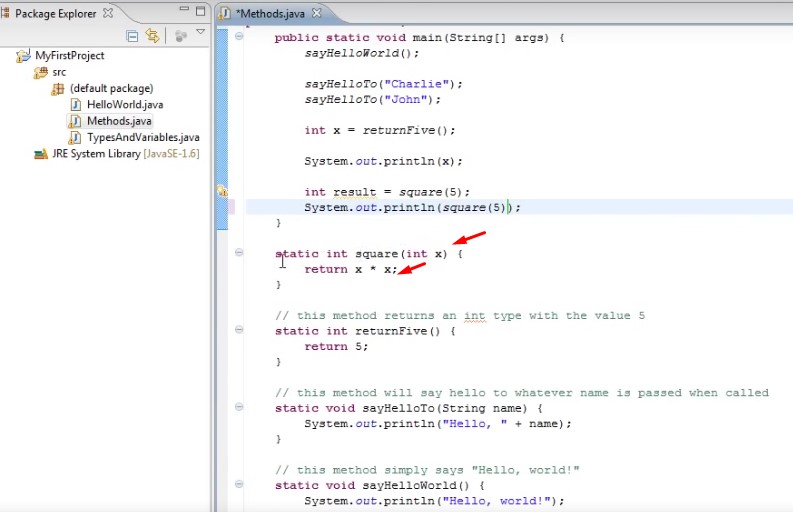Close the Methods.java editor tab
The image size is (793, 512).
tap(317, 13)
